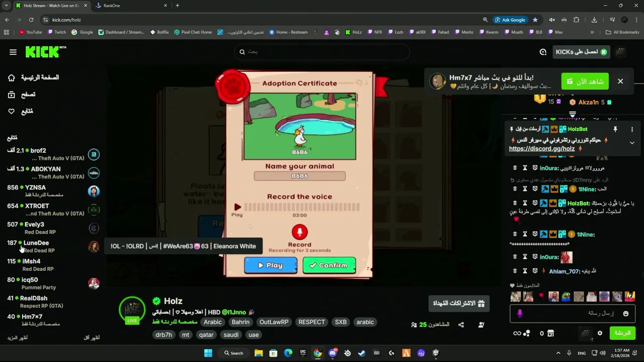Image resolution: width=644 pixels, height=362 pixels.
Task: Reload the page
Action: coord(31,20)
